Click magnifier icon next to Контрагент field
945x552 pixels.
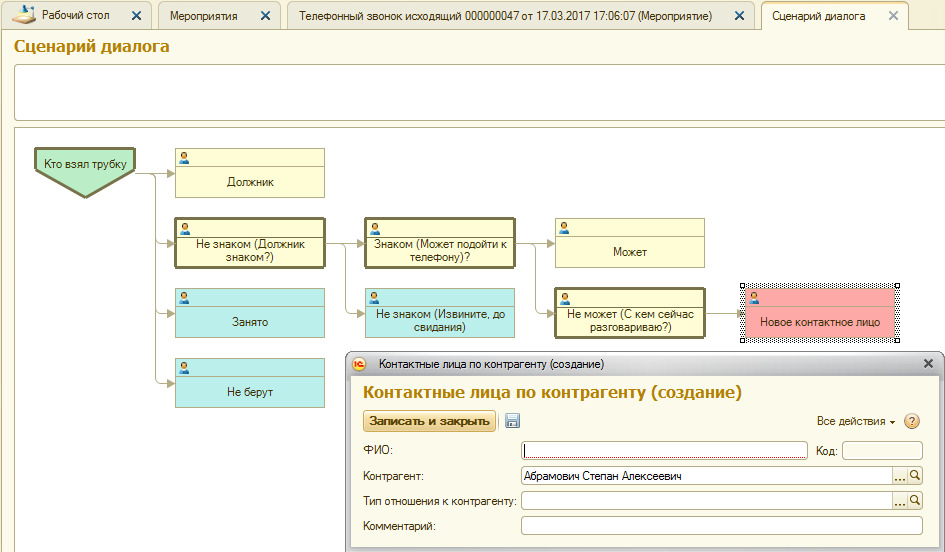pyautogui.click(x=915, y=476)
